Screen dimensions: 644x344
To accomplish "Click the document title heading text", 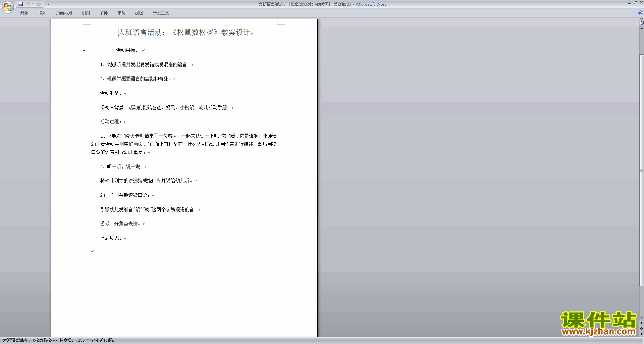I will (x=184, y=33).
